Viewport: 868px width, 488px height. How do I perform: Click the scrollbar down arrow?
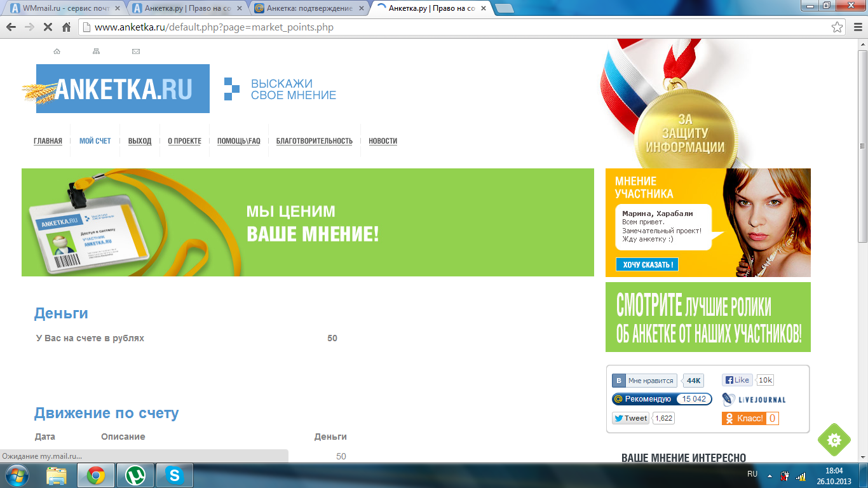pos(862,457)
